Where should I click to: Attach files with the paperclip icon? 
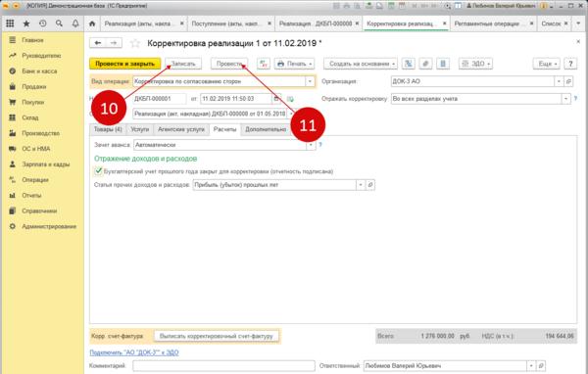(425, 64)
